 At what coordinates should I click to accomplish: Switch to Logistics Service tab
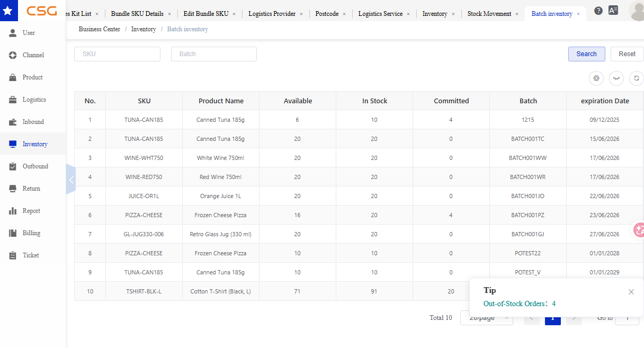[380, 14]
